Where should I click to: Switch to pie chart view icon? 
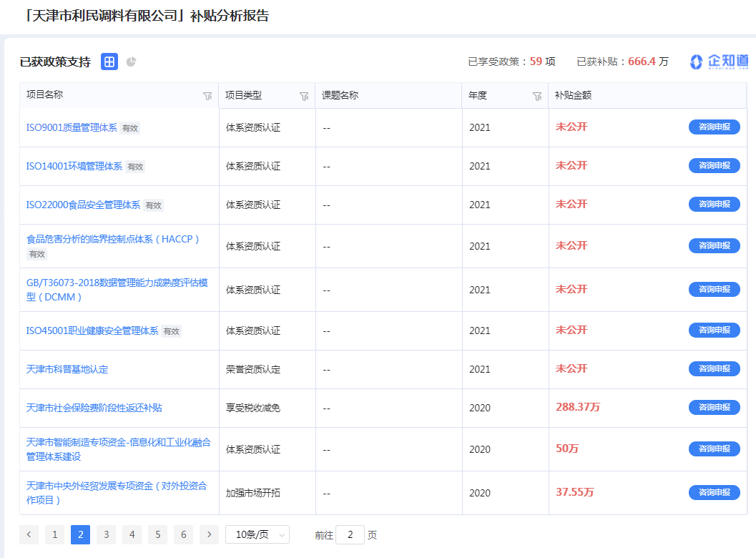131,62
